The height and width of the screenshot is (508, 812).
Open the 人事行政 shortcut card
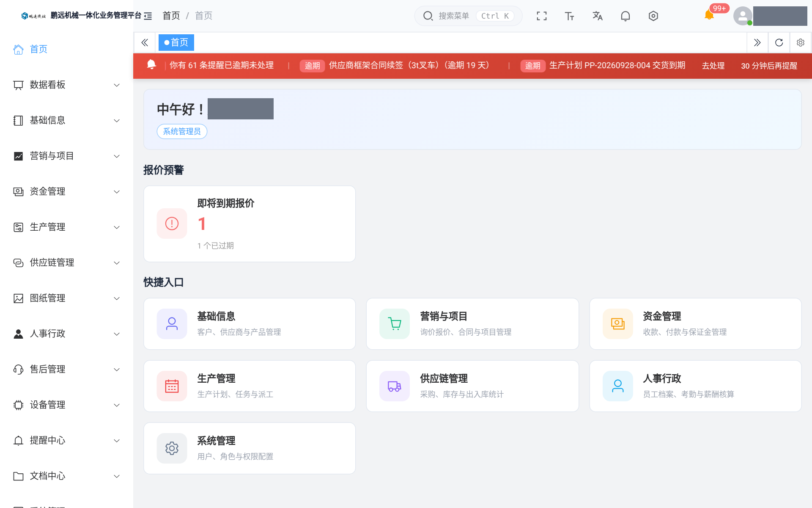tap(695, 386)
